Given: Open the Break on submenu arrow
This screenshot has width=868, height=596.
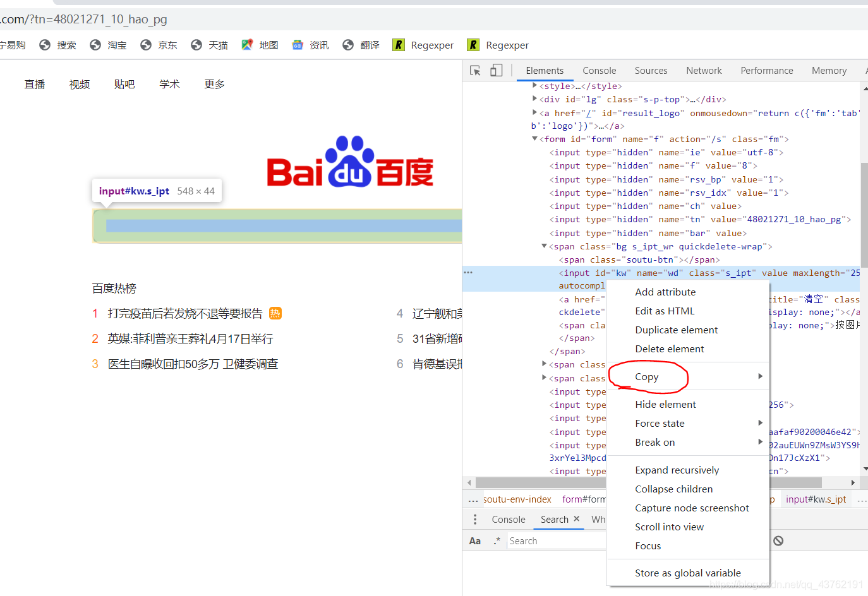Looking at the screenshot, I should click(761, 442).
